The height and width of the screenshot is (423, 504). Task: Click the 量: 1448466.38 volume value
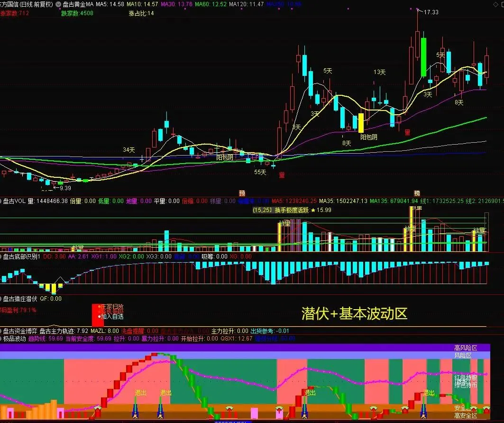point(47,201)
